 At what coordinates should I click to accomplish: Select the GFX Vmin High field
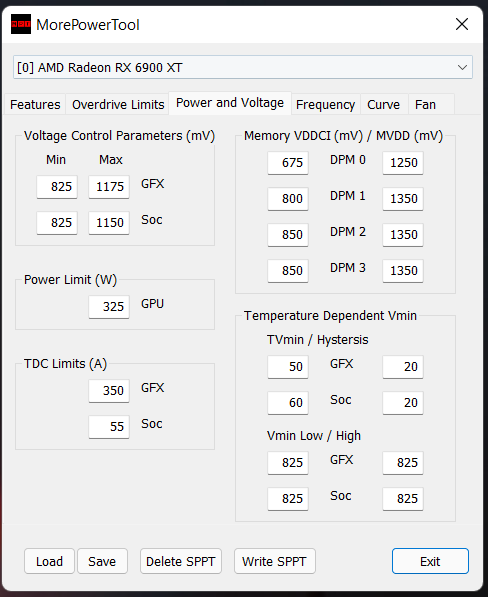(x=403, y=463)
